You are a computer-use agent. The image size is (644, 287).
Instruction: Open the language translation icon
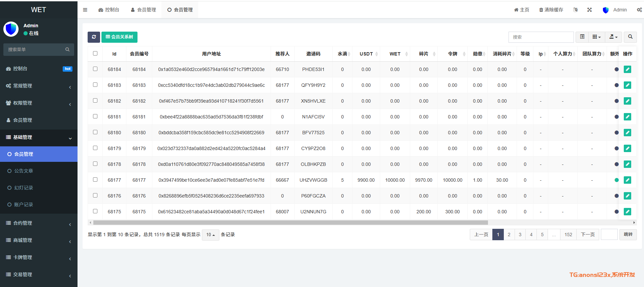[575, 10]
